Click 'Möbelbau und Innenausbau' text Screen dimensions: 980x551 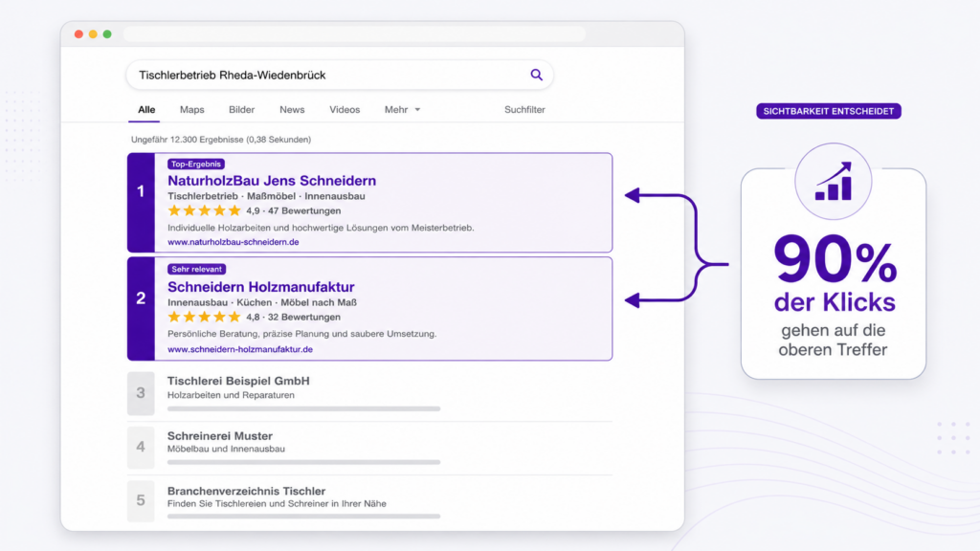[x=226, y=449]
